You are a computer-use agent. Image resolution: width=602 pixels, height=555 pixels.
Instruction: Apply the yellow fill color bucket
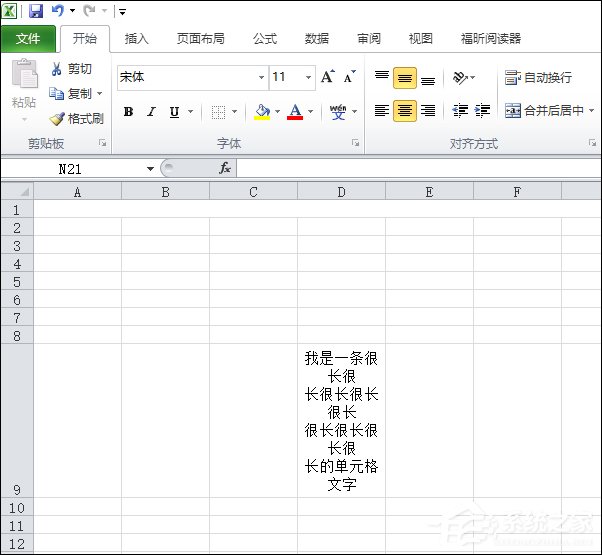[x=262, y=112]
